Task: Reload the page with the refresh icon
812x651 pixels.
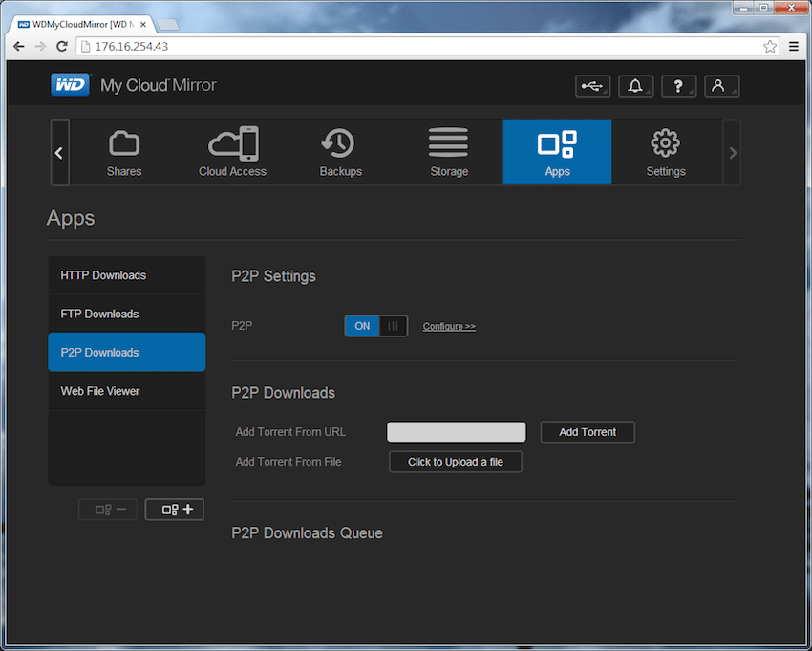Action: (x=62, y=47)
